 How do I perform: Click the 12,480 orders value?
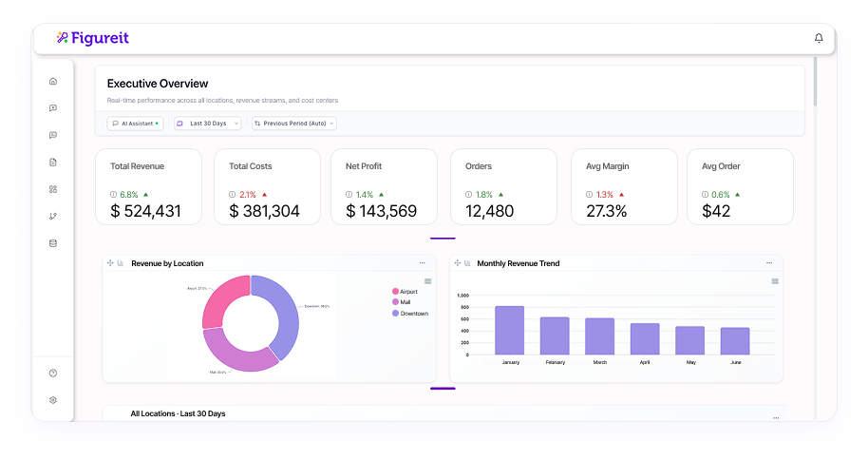coord(489,211)
